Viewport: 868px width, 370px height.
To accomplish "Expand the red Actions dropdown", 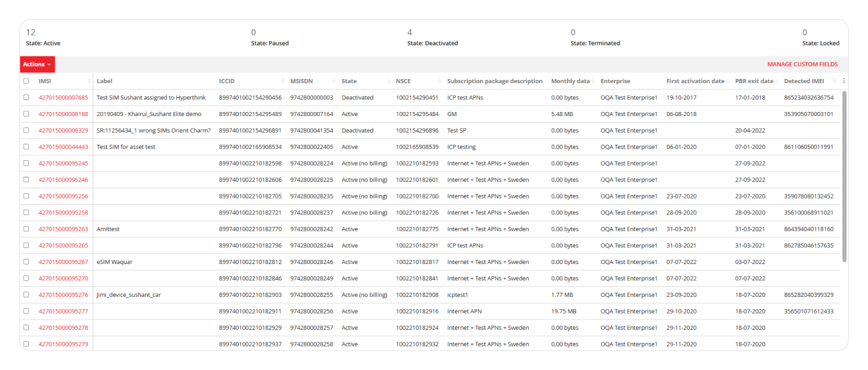I will 37,64.
